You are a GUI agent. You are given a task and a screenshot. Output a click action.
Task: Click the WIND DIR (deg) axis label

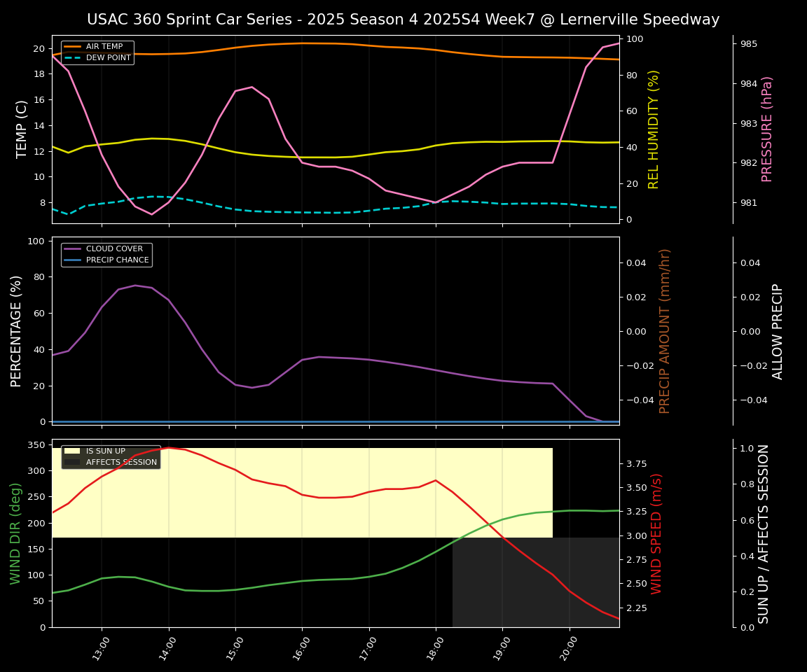(15, 533)
